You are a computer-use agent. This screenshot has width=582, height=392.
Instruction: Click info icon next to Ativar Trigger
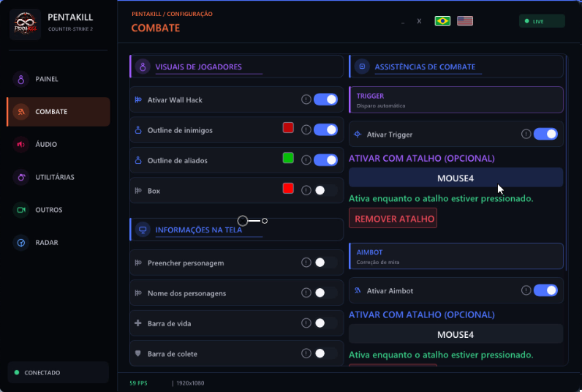click(526, 134)
